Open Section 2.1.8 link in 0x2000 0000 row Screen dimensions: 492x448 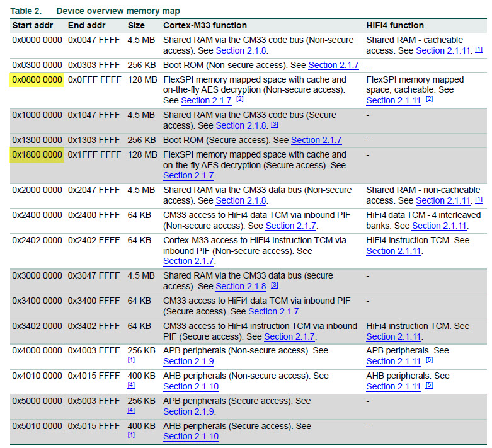pyautogui.click(x=241, y=200)
